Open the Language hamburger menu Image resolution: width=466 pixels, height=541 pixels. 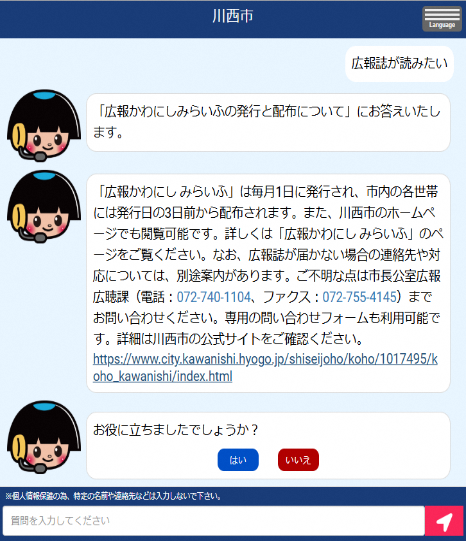pos(442,19)
